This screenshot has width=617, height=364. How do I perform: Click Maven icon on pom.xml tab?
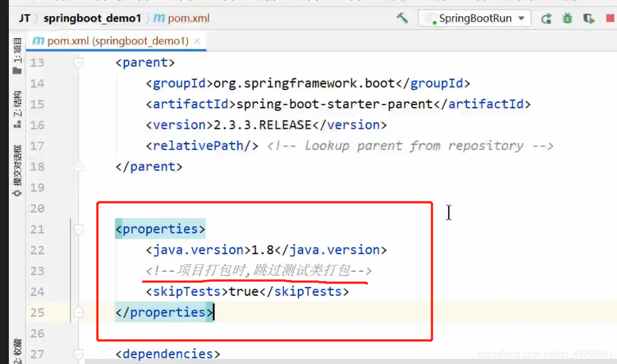pos(38,41)
